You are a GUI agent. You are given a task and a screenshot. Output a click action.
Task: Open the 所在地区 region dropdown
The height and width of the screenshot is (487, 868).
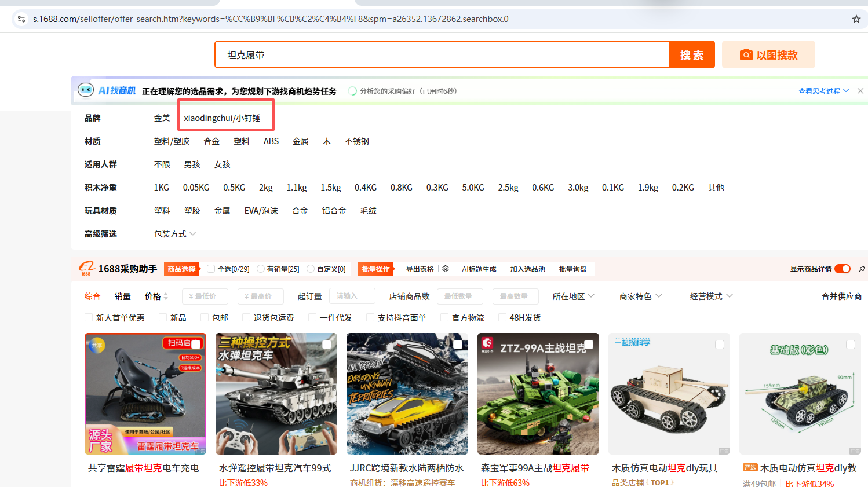click(572, 296)
